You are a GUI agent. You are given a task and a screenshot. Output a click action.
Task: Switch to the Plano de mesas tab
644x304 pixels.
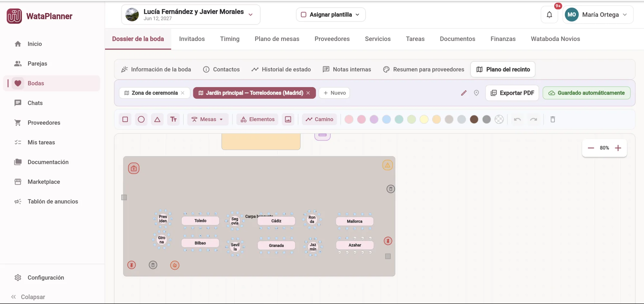click(x=277, y=39)
